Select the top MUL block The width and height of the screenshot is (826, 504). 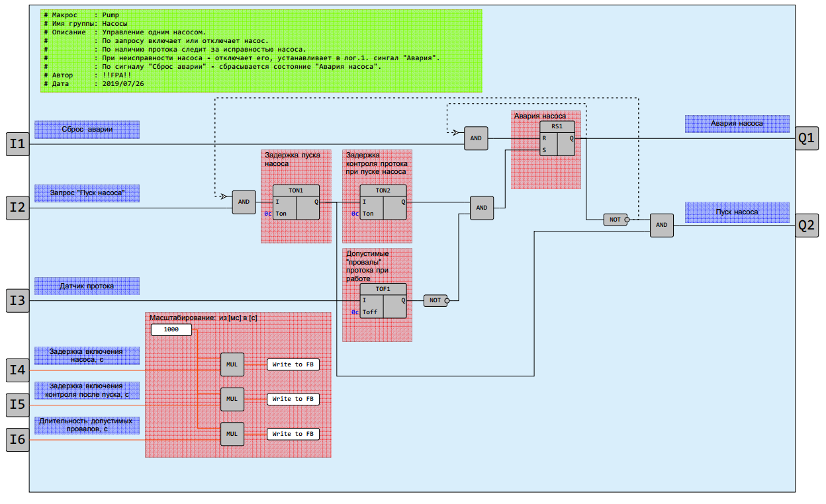[232, 364]
